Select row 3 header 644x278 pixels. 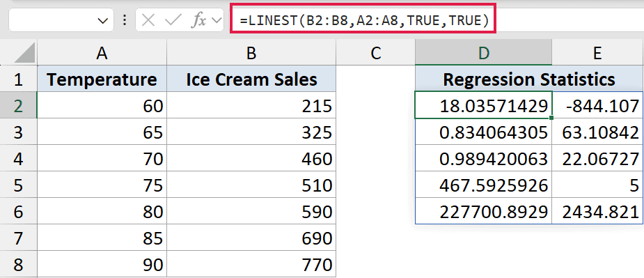19,132
